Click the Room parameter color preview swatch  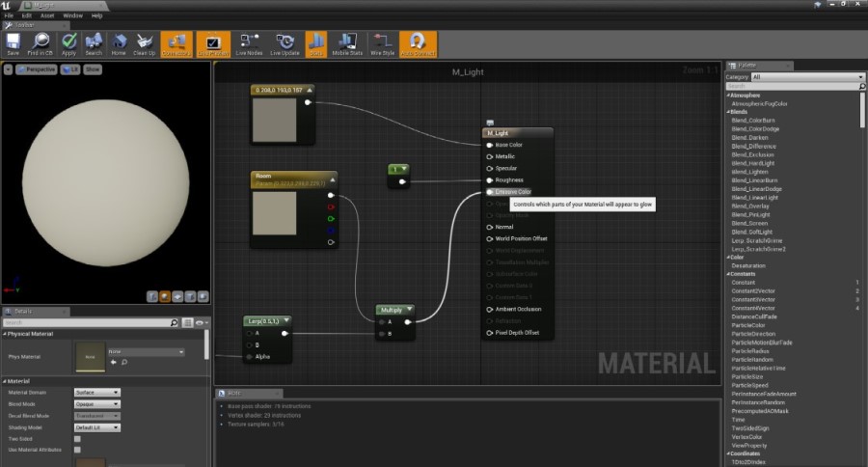click(x=274, y=213)
